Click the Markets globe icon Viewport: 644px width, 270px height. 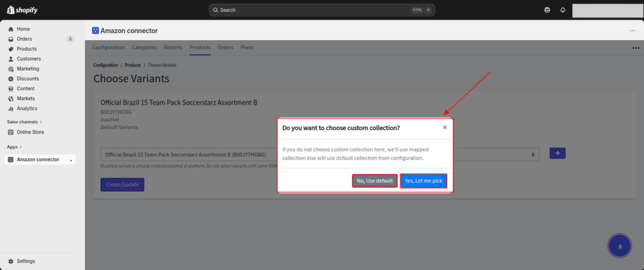click(x=11, y=98)
